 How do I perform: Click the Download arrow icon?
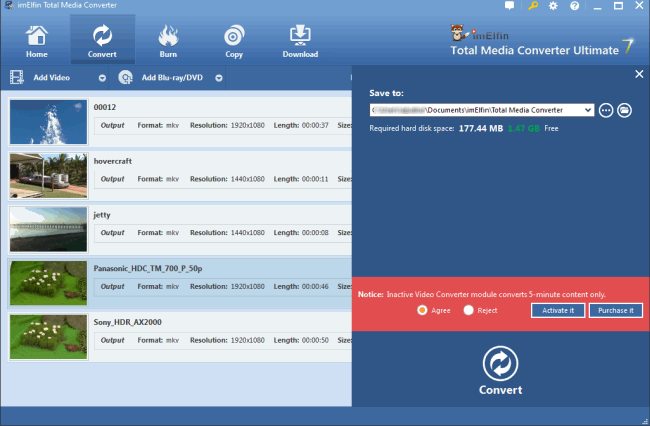(300, 35)
